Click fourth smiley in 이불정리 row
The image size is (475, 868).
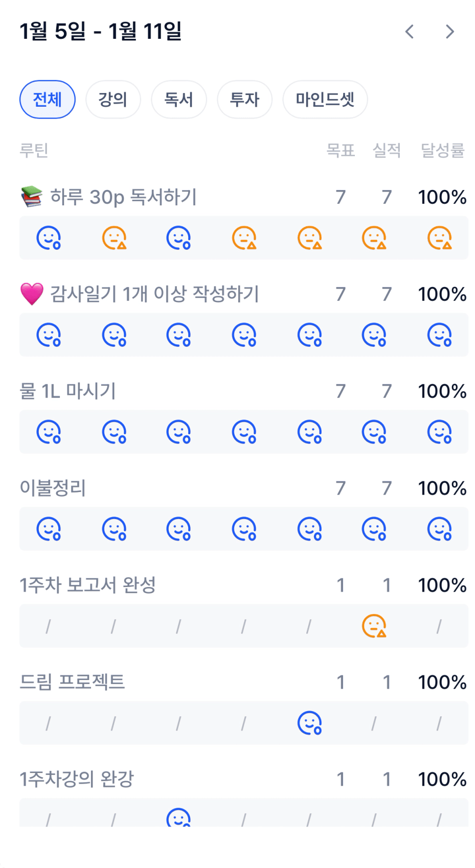coord(244,529)
